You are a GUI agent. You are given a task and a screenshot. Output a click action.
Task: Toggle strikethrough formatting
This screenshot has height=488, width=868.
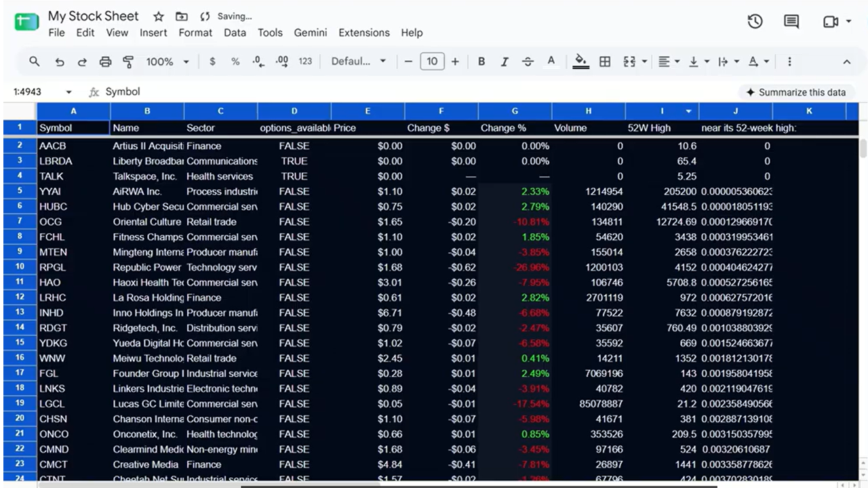(x=528, y=62)
